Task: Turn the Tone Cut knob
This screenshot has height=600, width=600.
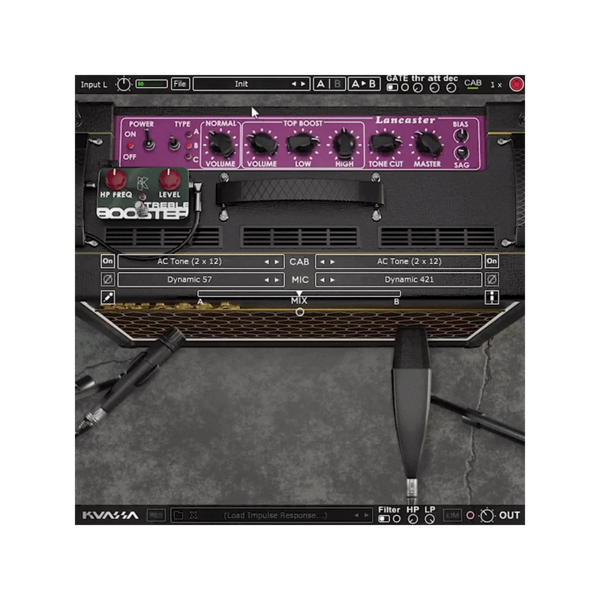Action: pos(385,144)
